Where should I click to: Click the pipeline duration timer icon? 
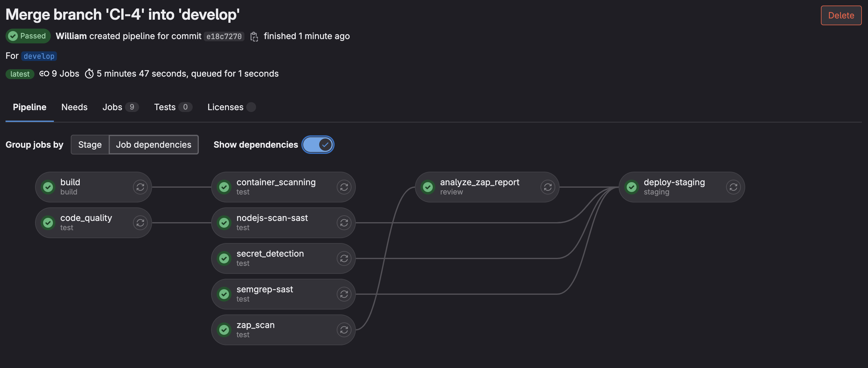(x=89, y=74)
